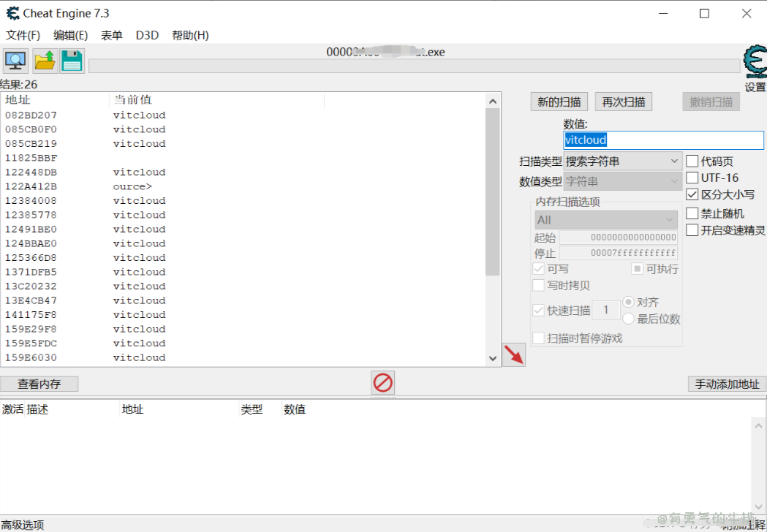Expand the memory region All dropdown
Viewport: 767px width, 532px height.
pyautogui.click(x=606, y=220)
